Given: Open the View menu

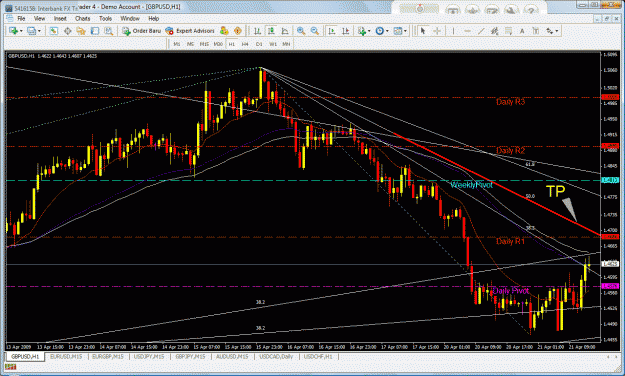Looking at the screenshot, I should tap(39, 18).
